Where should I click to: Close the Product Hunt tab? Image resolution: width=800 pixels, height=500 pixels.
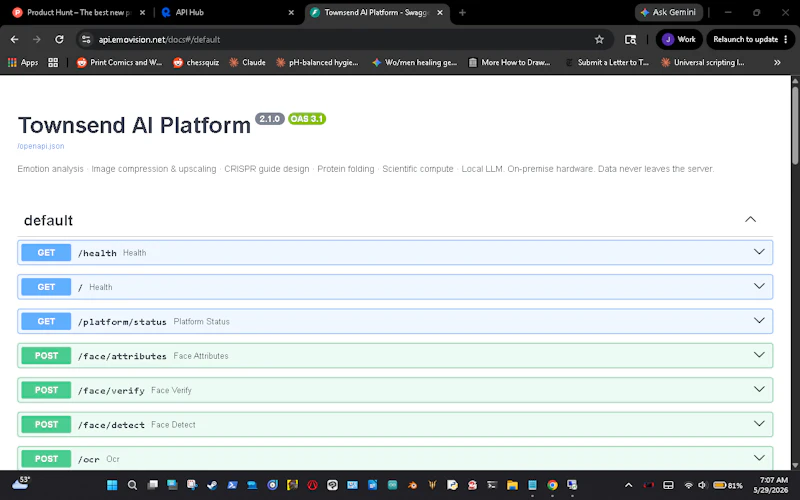pyautogui.click(x=142, y=12)
